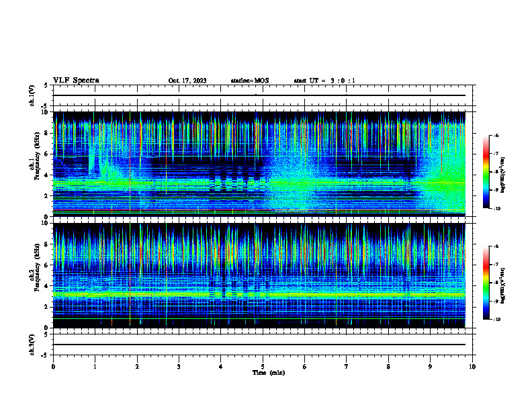Click the ch.2 spectrogram plot area
Image resolution: width=532 pixels, height=411 pixels.
coord(259,275)
